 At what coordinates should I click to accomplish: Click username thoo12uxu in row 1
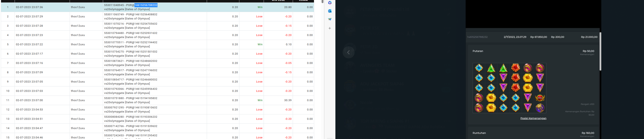click(78, 7)
